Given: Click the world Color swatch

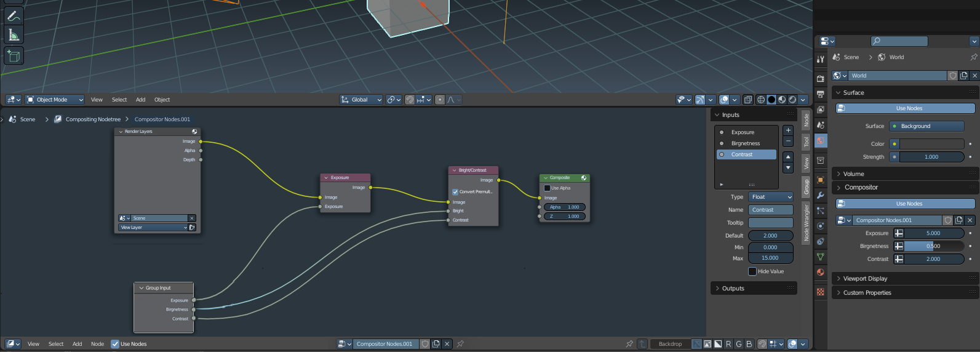Looking at the screenshot, I should point(932,144).
